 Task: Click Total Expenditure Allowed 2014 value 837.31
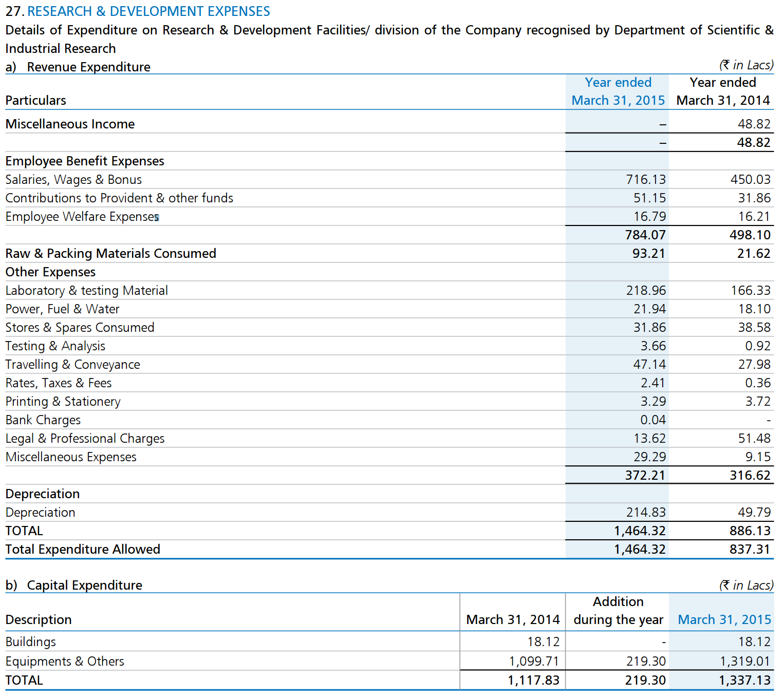[x=750, y=549]
